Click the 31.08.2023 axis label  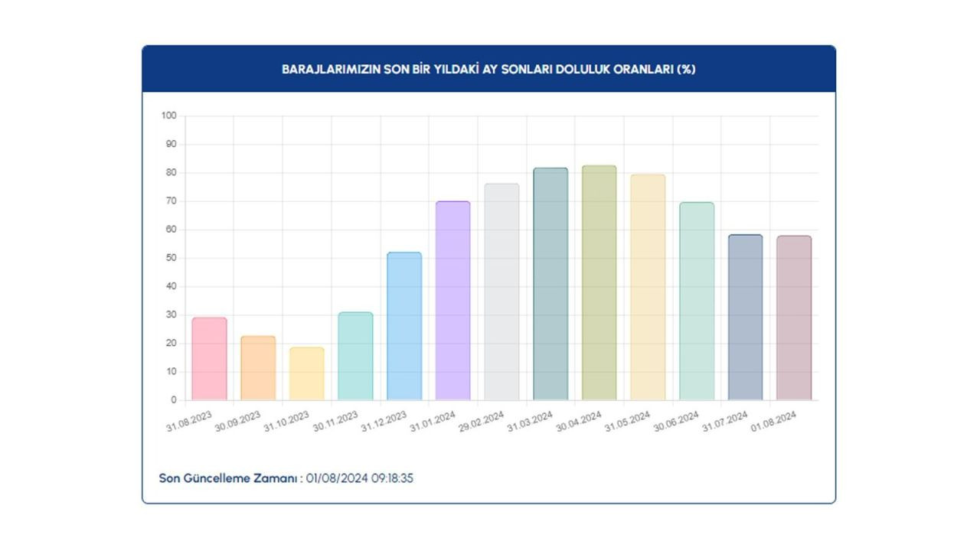click(189, 421)
